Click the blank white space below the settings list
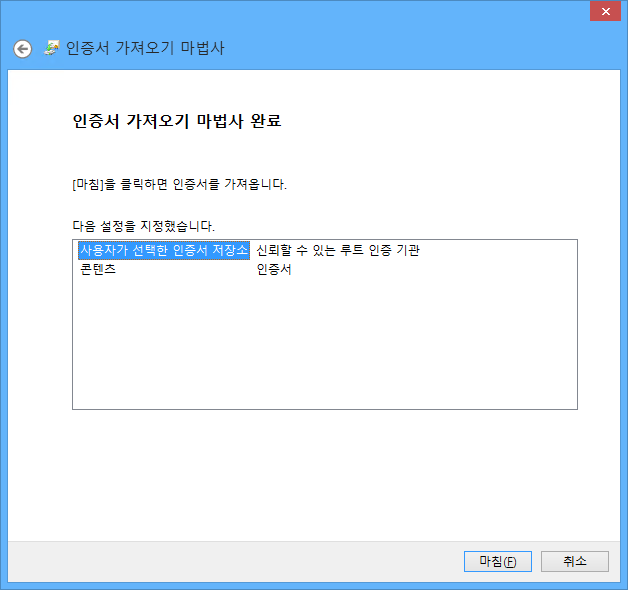The width and height of the screenshot is (628, 590). [x=325, y=470]
